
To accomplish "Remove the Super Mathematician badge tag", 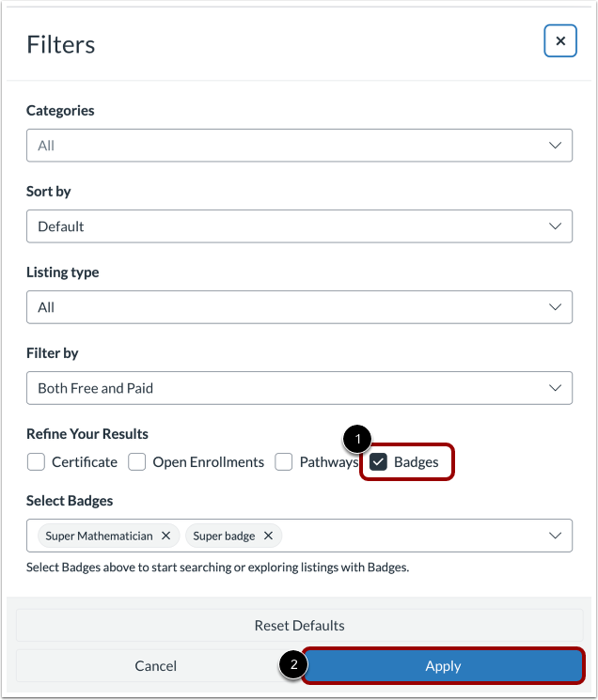I will pos(165,536).
